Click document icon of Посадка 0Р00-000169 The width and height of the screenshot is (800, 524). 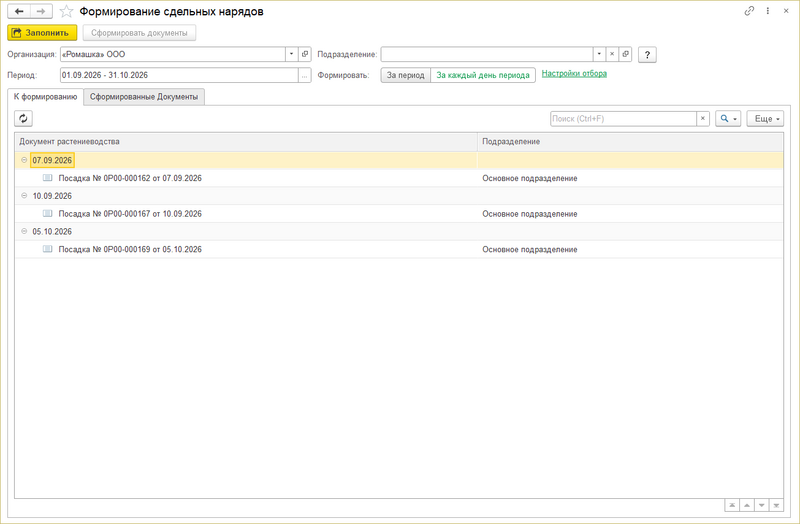pos(47,249)
